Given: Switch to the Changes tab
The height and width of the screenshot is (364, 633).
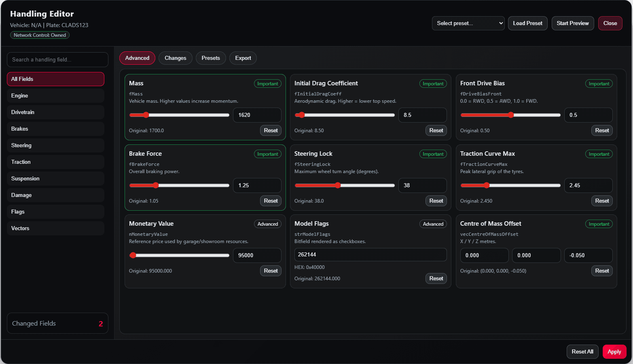Looking at the screenshot, I should [176, 58].
